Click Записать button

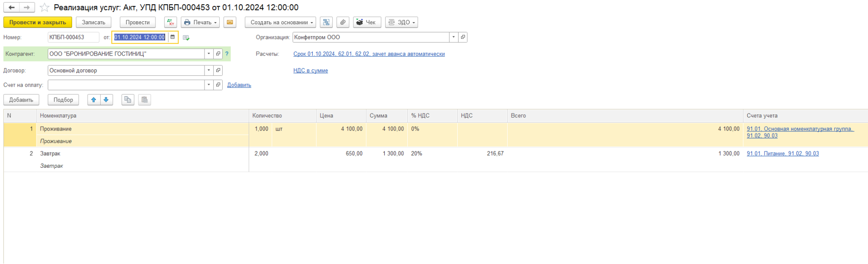point(94,22)
